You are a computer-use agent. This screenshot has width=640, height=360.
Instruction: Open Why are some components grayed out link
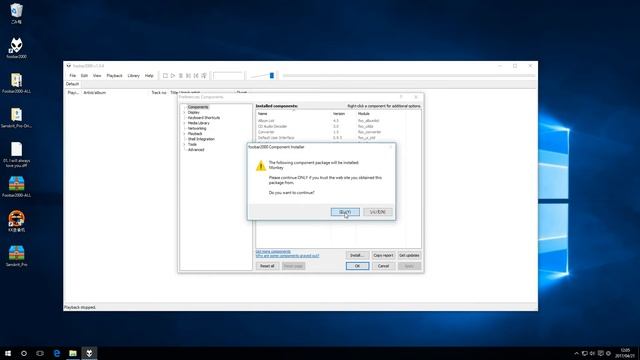point(287,256)
